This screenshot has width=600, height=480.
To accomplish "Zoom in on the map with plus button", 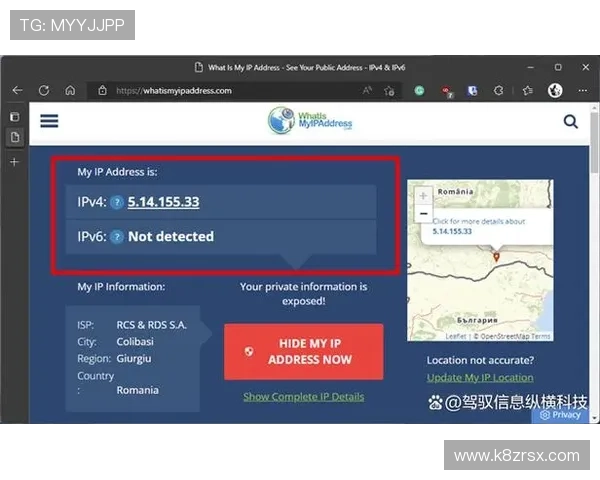I will coord(423,196).
